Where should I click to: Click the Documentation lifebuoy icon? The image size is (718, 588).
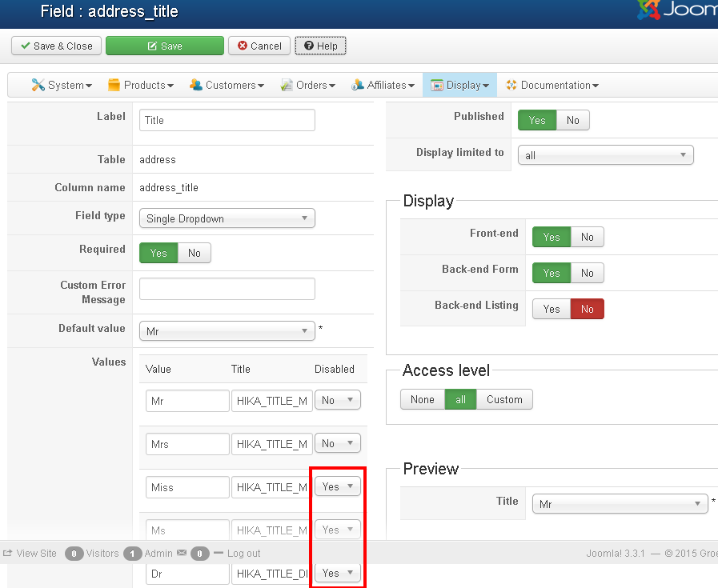[511, 85]
